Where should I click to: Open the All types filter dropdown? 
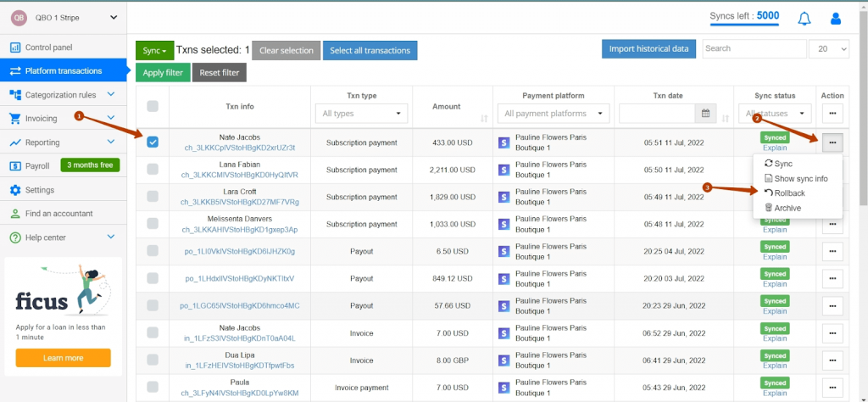coord(361,114)
